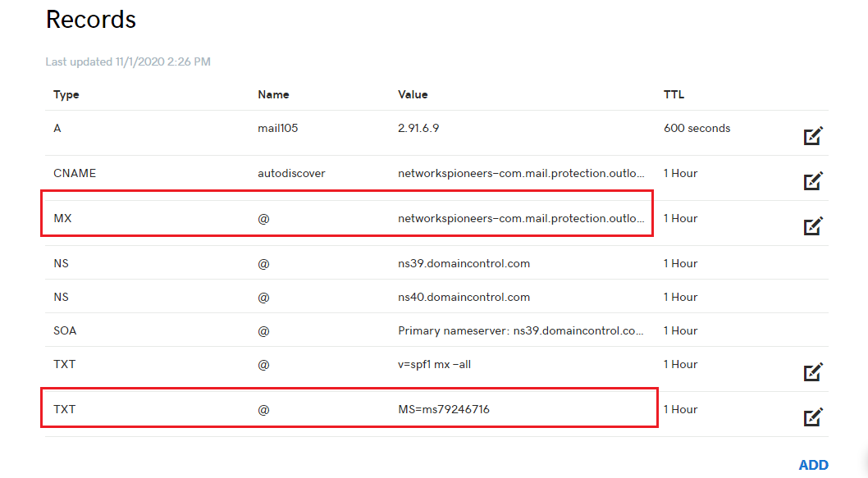Click the Records heading

click(x=91, y=20)
